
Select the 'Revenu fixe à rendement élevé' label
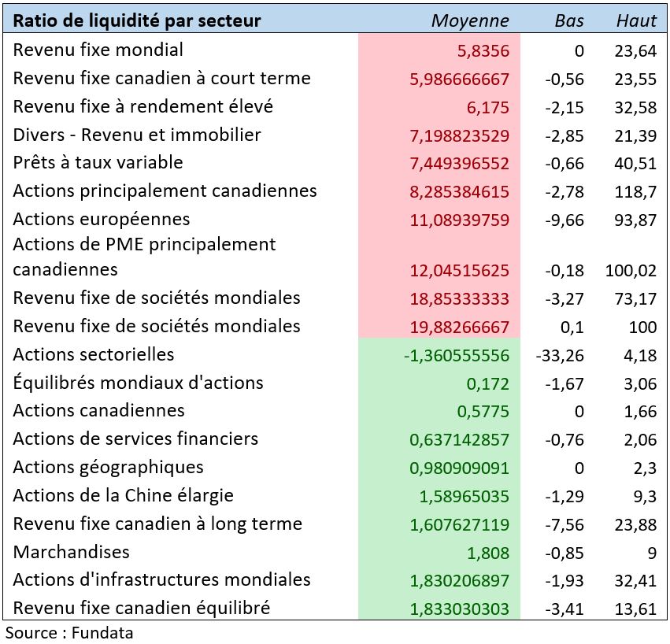[143, 106]
